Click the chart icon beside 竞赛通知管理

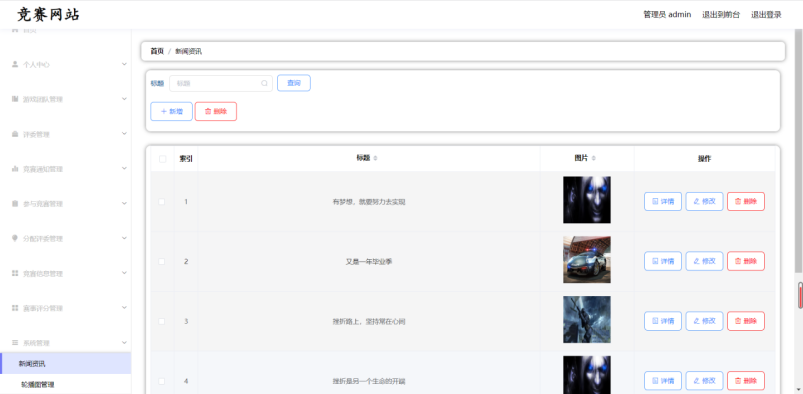[15, 169]
